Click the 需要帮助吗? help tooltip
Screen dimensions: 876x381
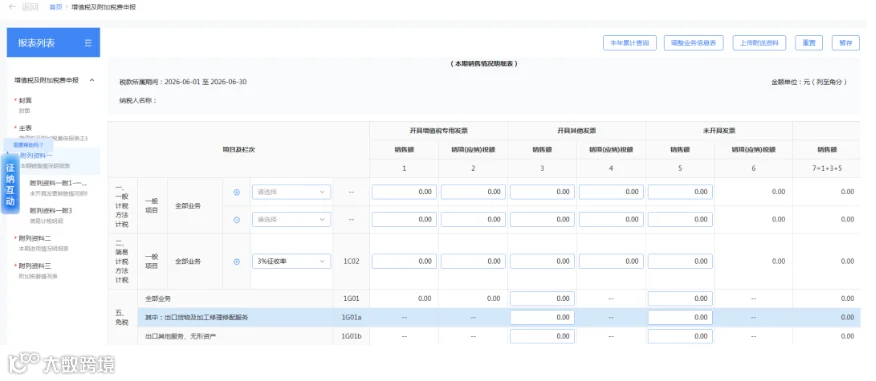[28, 145]
